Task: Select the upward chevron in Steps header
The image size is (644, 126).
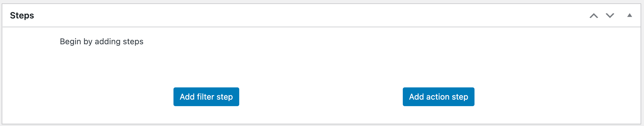Action: (594, 16)
